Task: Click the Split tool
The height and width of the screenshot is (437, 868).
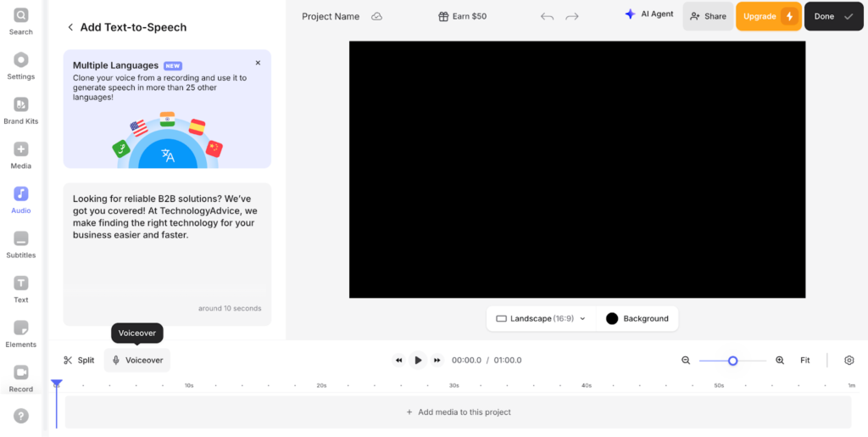Action: (x=79, y=360)
